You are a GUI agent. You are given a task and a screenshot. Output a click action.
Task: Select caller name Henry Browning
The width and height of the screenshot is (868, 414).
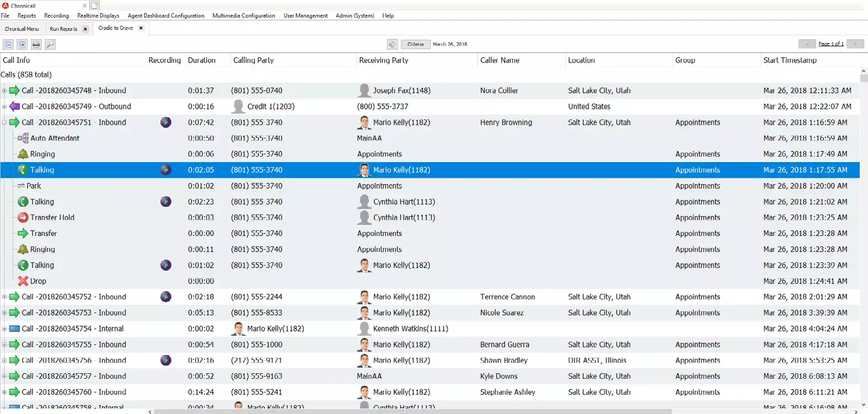[x=506, y=122]
